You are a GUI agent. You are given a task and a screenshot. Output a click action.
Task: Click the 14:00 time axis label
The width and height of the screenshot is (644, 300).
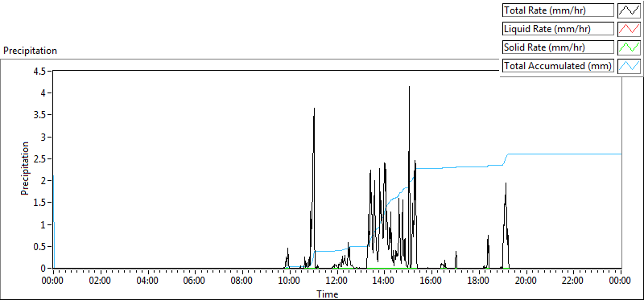(x=384, y=281)
